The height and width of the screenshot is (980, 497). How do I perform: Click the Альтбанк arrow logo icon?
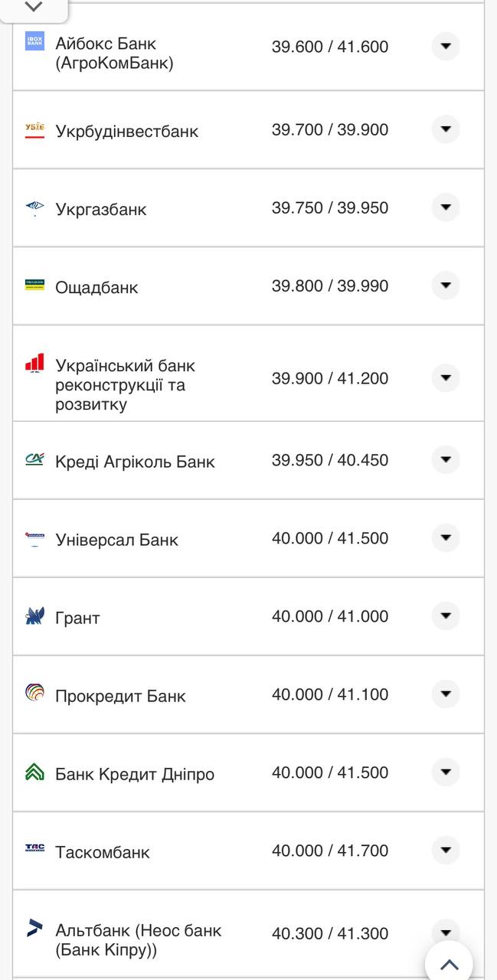tap(34, 929)
